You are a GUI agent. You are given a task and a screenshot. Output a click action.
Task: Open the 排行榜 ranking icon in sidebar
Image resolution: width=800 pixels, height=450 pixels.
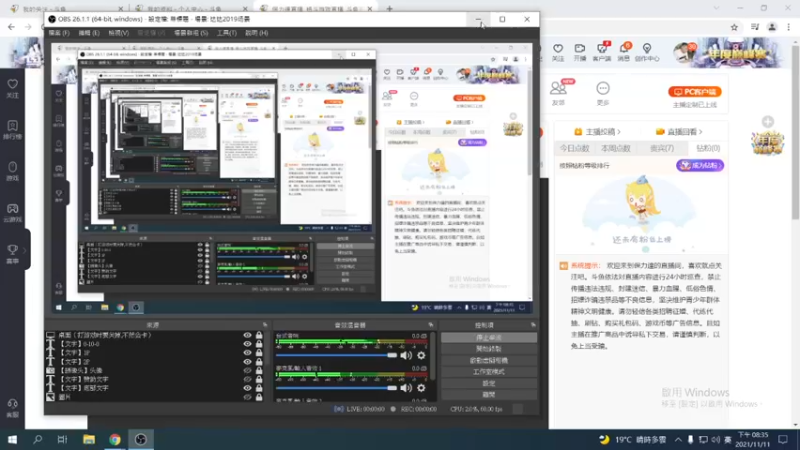(12, 126)
